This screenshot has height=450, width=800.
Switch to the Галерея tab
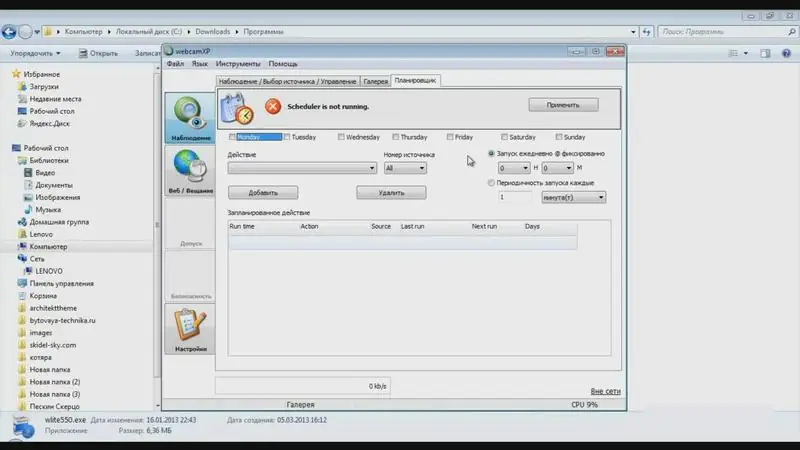tap(376, 81)
